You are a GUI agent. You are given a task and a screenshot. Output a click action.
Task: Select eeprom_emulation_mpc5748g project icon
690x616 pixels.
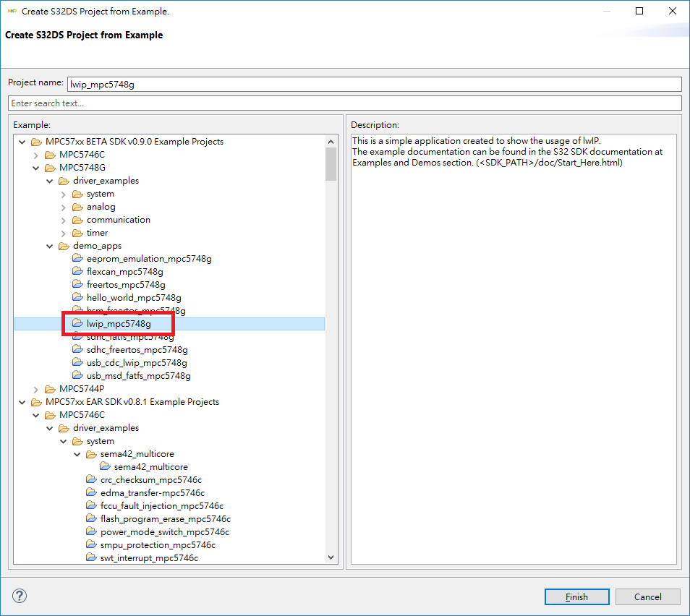[78, 258]
